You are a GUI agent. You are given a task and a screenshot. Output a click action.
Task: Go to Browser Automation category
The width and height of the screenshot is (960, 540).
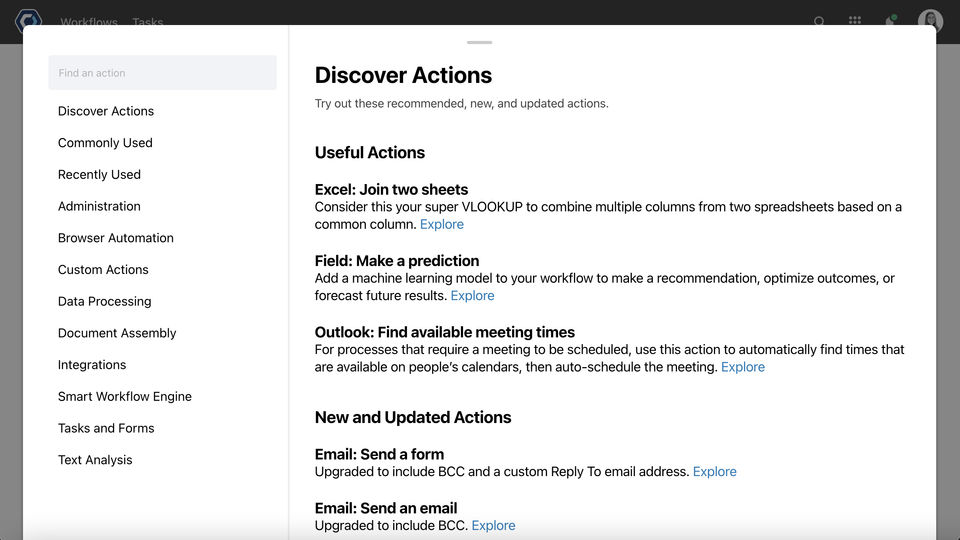coord(116,238)
